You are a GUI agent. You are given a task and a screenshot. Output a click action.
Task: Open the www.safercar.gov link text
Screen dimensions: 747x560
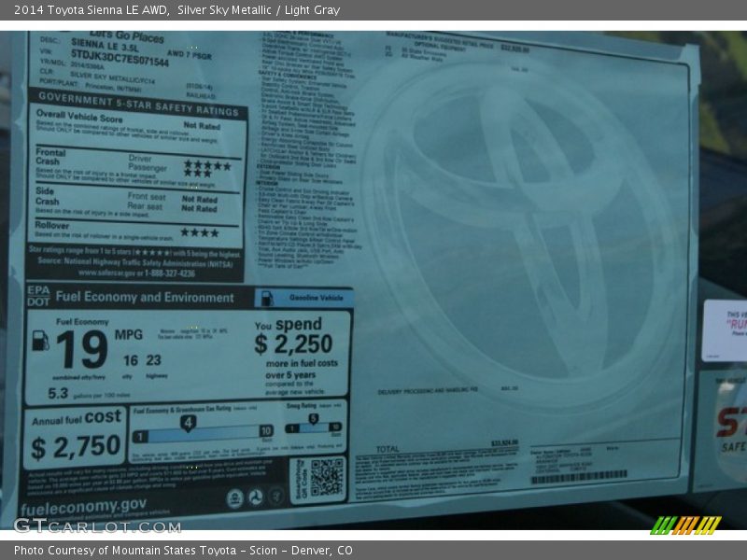[106, 273]
